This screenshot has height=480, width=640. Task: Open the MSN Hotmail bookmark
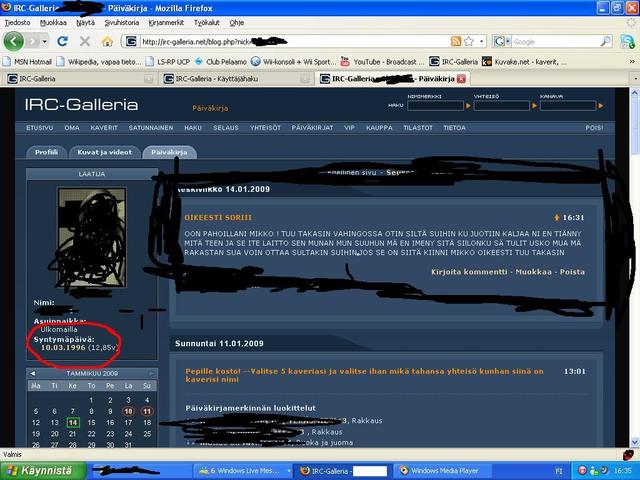tap(30, 60)
